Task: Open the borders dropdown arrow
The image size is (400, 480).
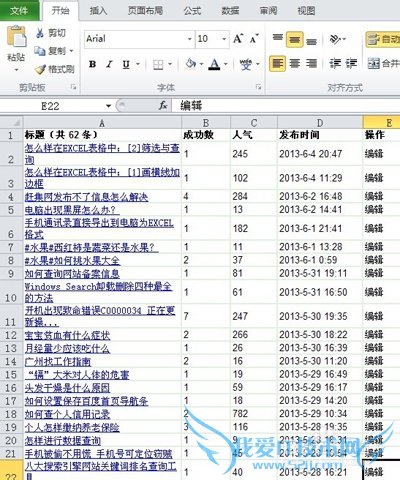Action: coord(170,64)
